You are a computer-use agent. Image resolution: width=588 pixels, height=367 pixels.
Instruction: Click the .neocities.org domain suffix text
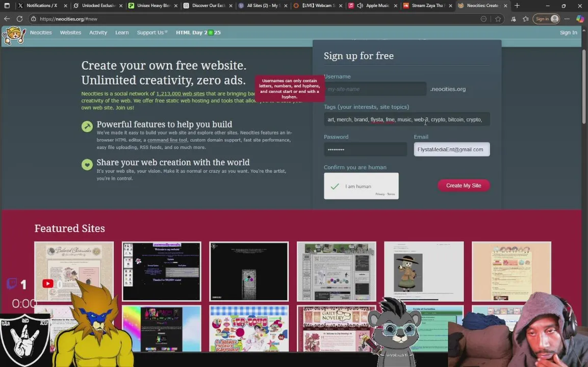pyautogui.click(x=448, y=89)
